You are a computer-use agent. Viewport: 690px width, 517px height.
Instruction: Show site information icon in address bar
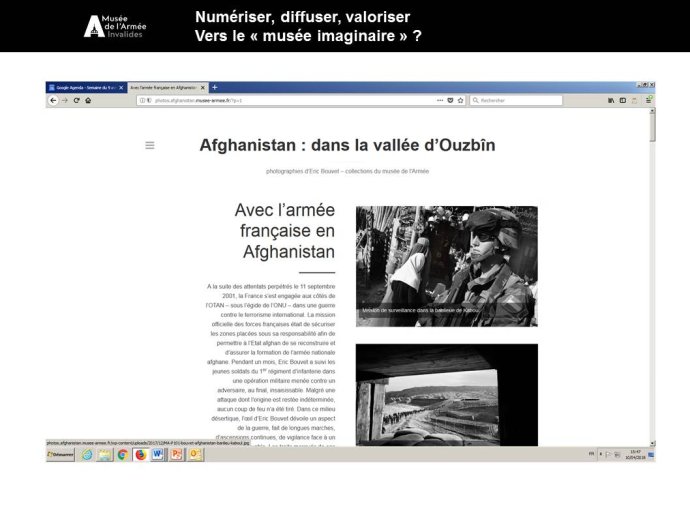tap(142, 100)
